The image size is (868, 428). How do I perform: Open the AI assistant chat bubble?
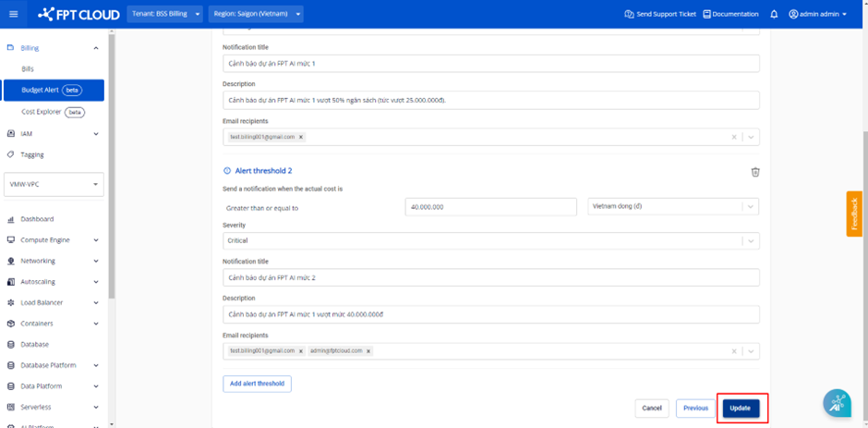click(x=837, y=403)
